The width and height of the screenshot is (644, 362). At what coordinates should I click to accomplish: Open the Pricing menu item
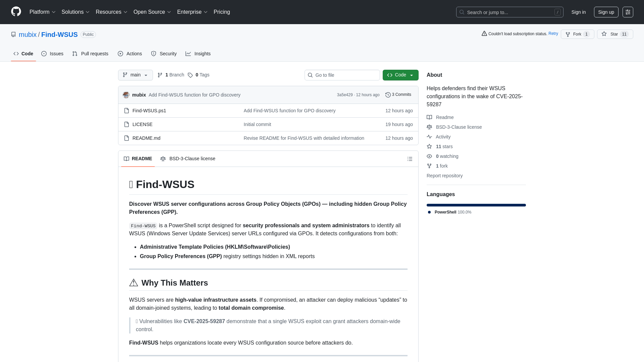tap(222, 12)
